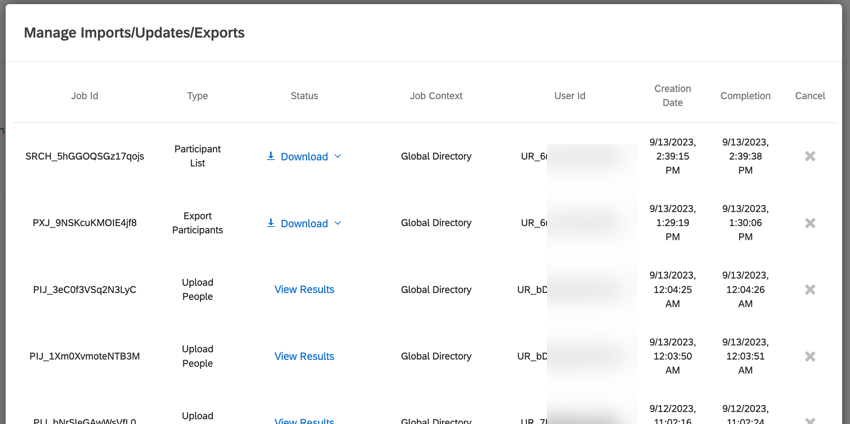Click the Creation Date column header
This screenshot has width=850, height=424.
pyautogui.click(x=673, y=96)
